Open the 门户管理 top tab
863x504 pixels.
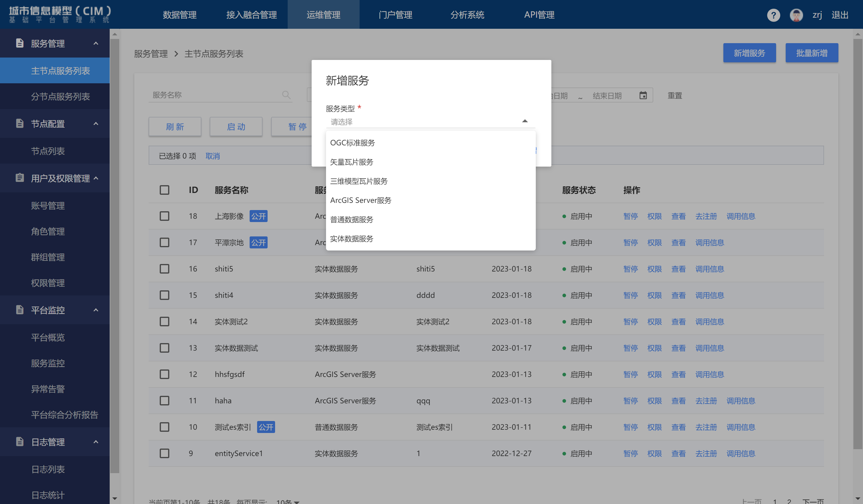396,15
